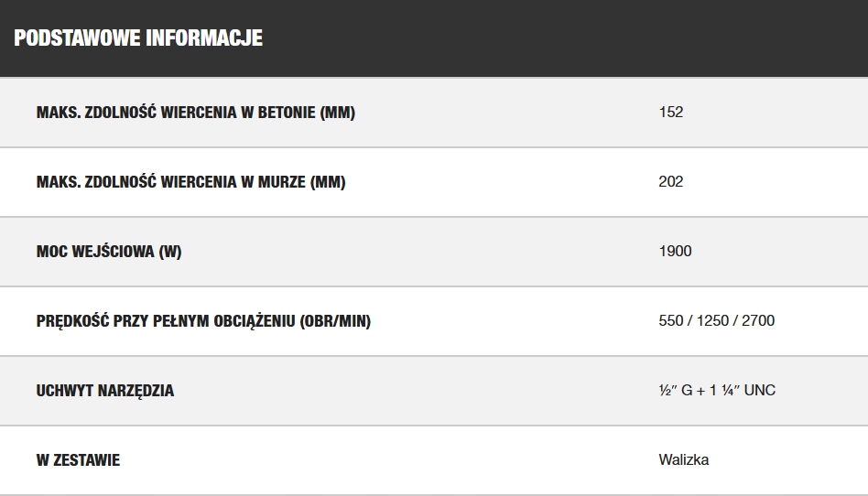Click the word INFORMACJE in the header
Image resolution: width=868 pixels, height=496 pixels.
point(204,38)
